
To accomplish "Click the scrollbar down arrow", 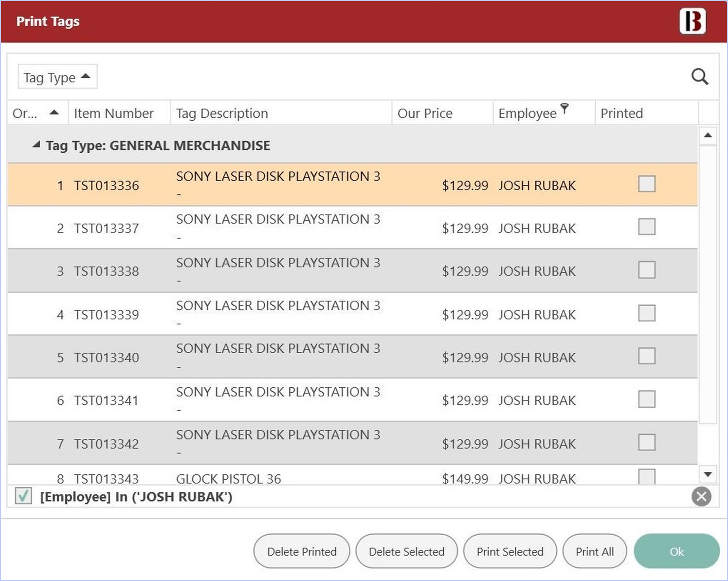I will tap(708, 474).
